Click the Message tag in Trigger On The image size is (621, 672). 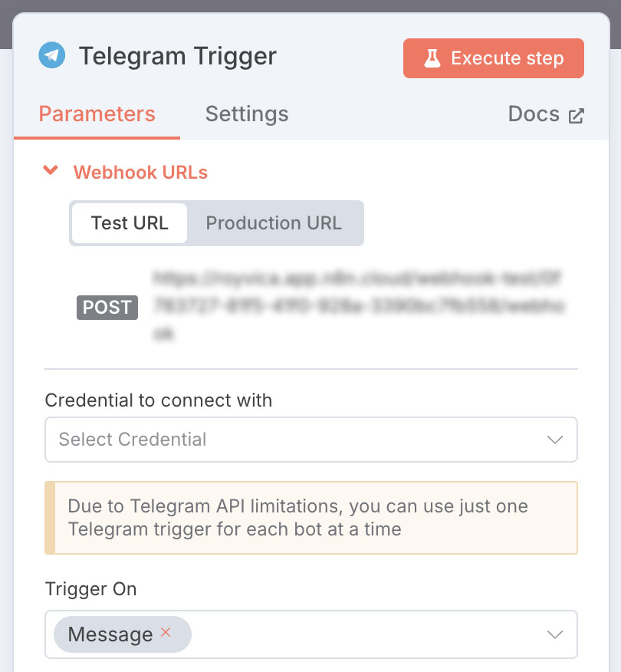(x=110, y=634)
